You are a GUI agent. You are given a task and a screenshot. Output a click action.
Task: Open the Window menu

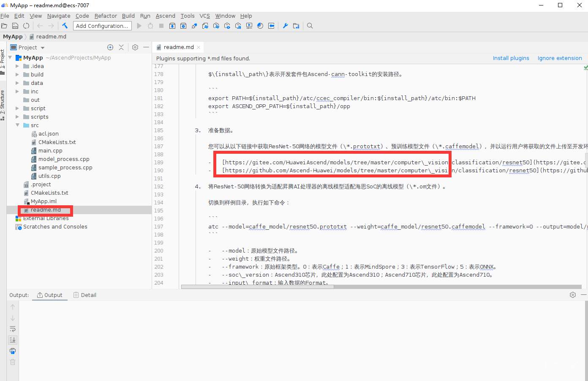click(x=225, y=16)
